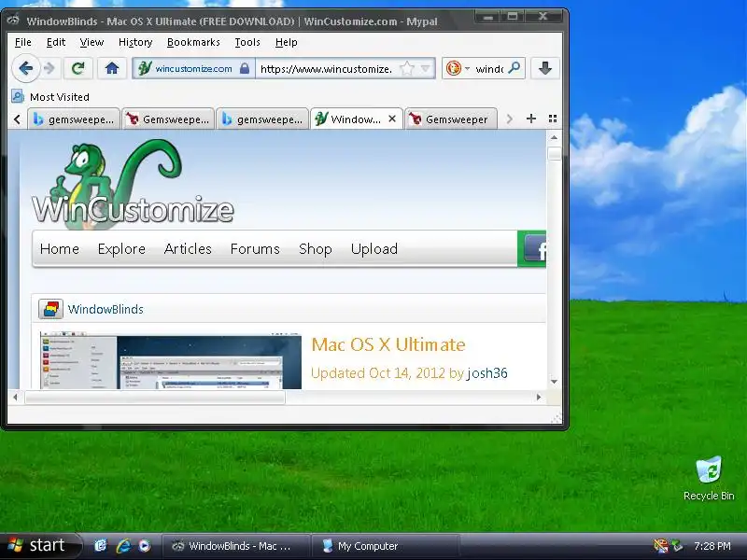Click the vertical scrollbar thumb
747x560 pixels.
click(554, 154)
